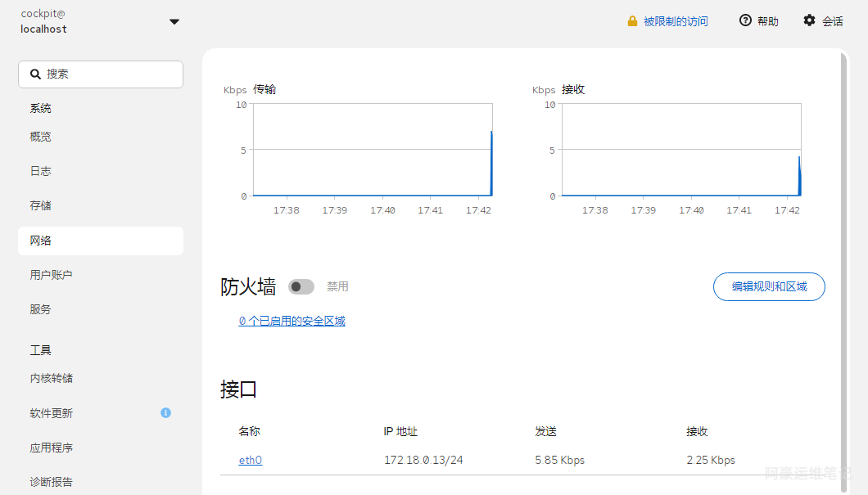Click the 会话 session button
The image size is (868, 495).
click(x=823, y=21)
